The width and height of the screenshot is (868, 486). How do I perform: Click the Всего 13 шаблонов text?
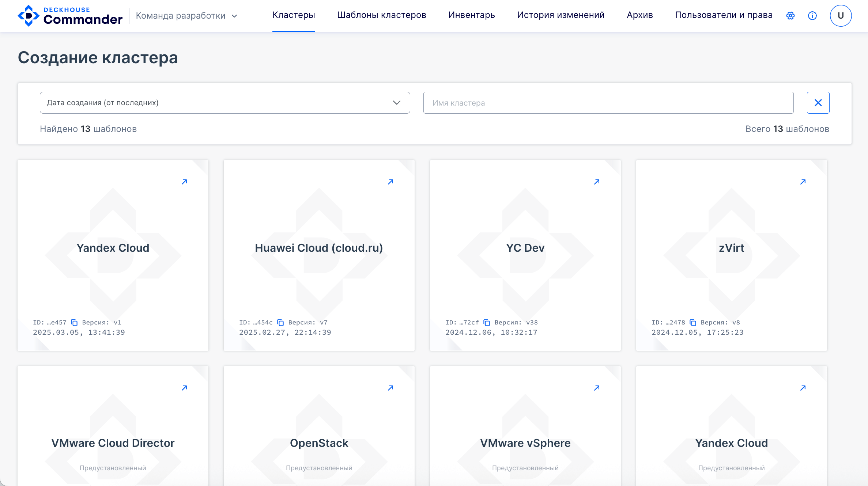pos(787,129)
